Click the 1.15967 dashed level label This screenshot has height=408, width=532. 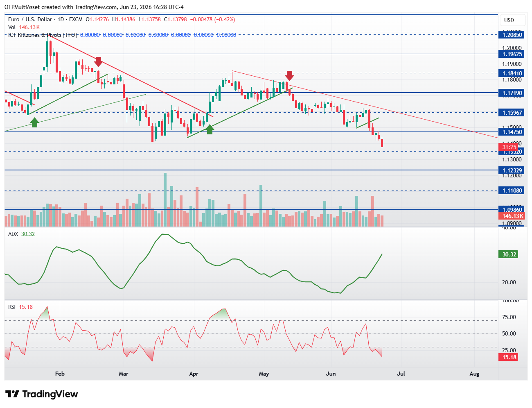click(512, 113)
